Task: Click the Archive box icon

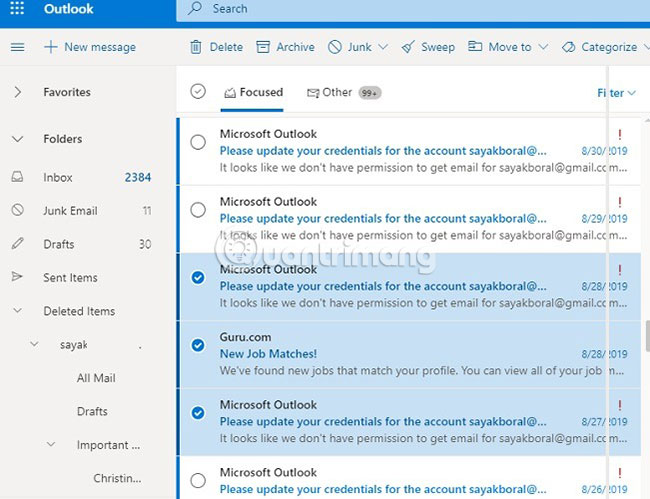Action: (x=263, y=47)
